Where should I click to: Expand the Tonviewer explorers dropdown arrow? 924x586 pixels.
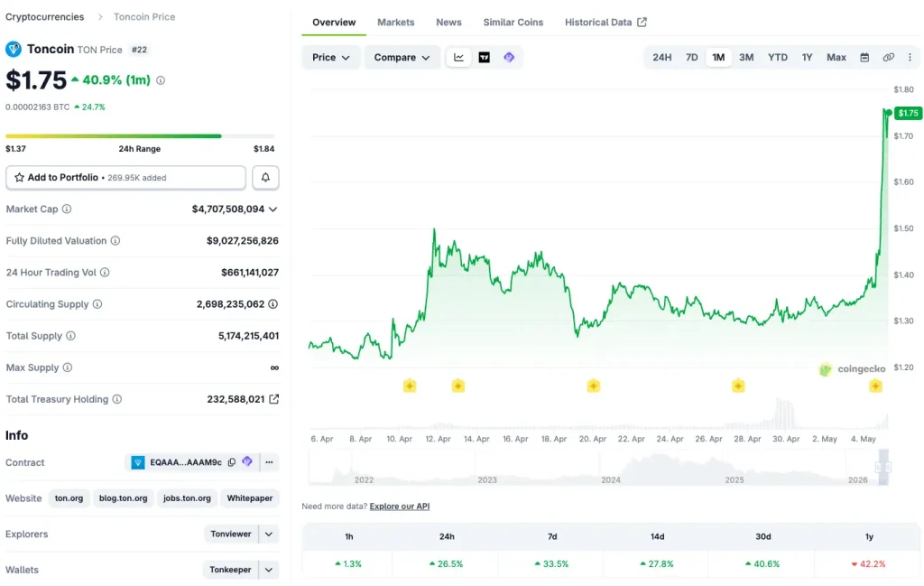click(x=269, y=535)
